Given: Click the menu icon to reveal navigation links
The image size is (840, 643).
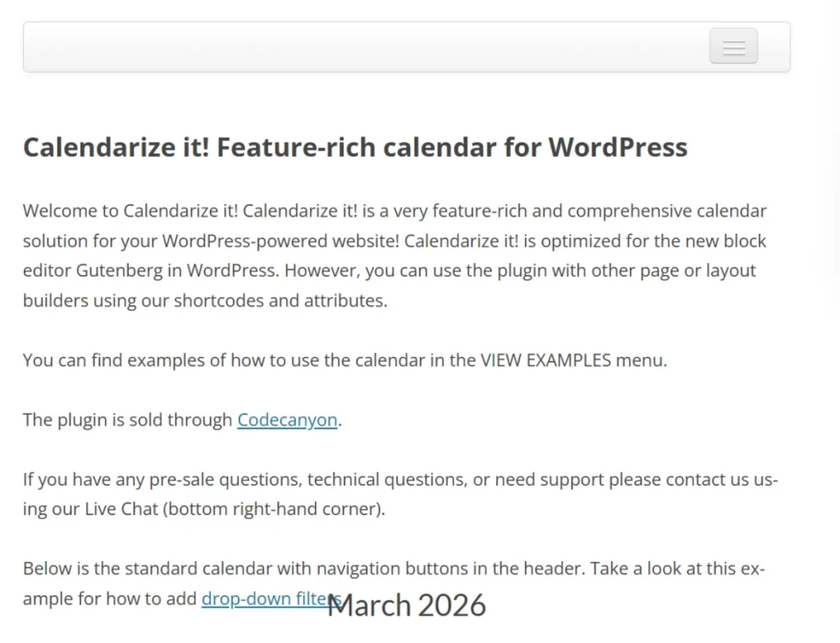Looking at the screenshot, I should pyautogui.click(x=733, y=46).
